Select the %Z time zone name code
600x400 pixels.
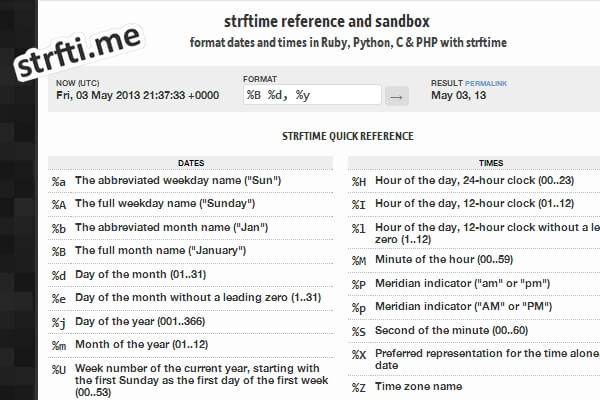coord(358,386)
